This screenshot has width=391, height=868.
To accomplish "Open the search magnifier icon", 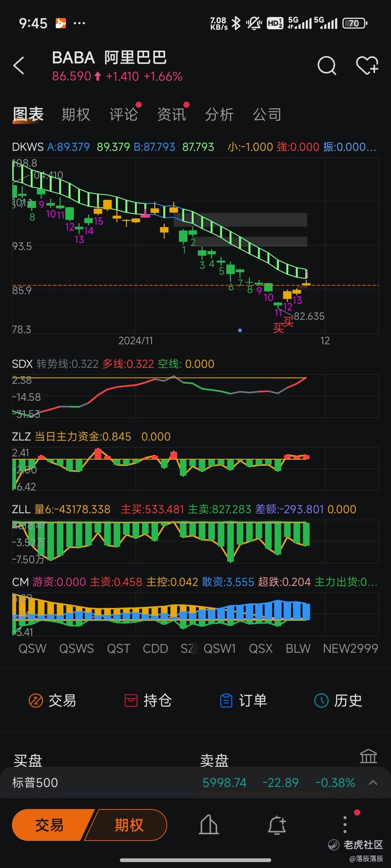I will pyautogui.click(x=327, y=66).
